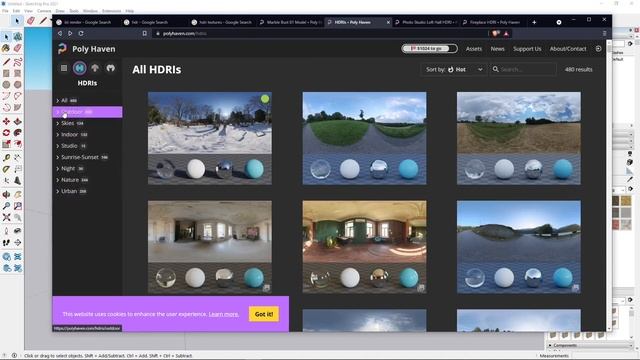Open the green meadow HDRI thumbnail
640x360 pixels.
(364, 138)
